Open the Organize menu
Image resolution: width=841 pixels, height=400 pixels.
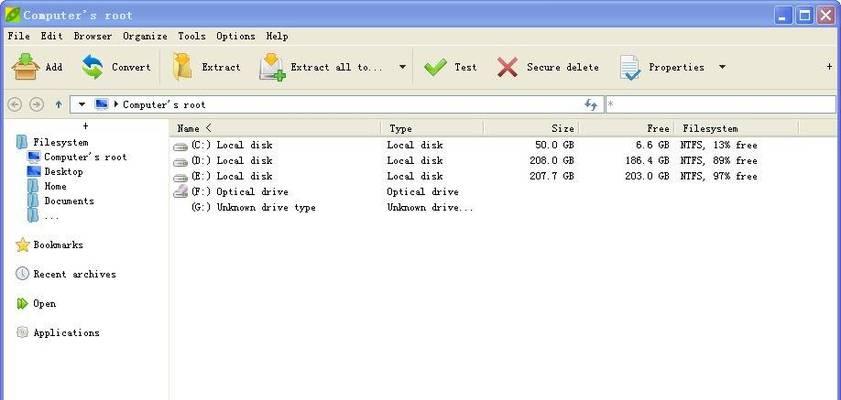point(145,36)
